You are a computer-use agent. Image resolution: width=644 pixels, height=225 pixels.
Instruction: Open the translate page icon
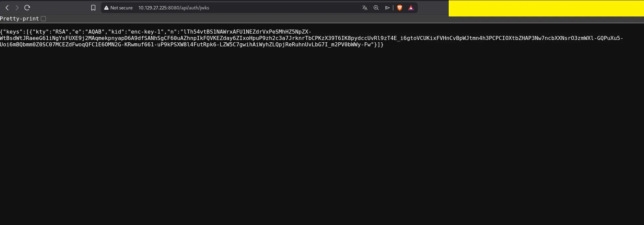[x=365, y=8]
